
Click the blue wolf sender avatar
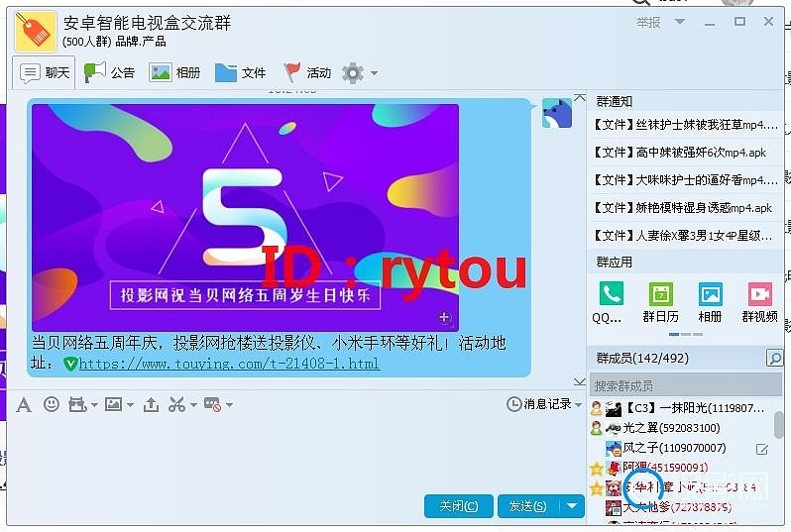coord(556,113)
